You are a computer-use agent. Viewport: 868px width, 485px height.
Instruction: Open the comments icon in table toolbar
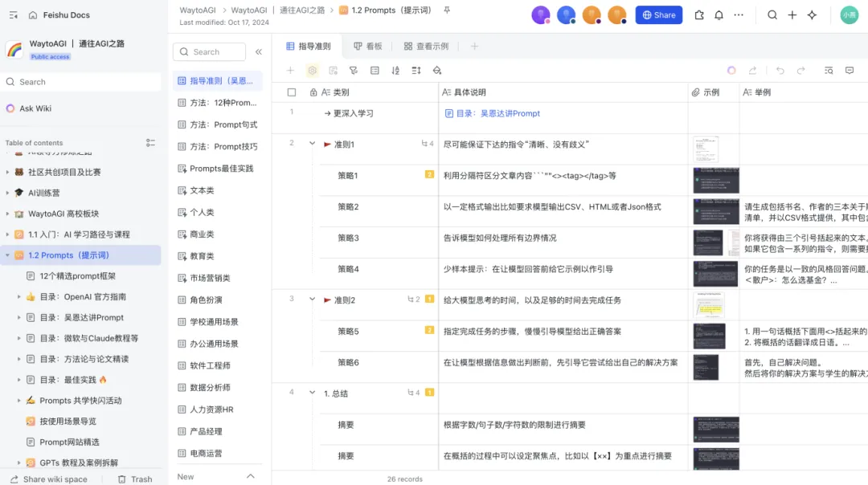coord(850,70)
